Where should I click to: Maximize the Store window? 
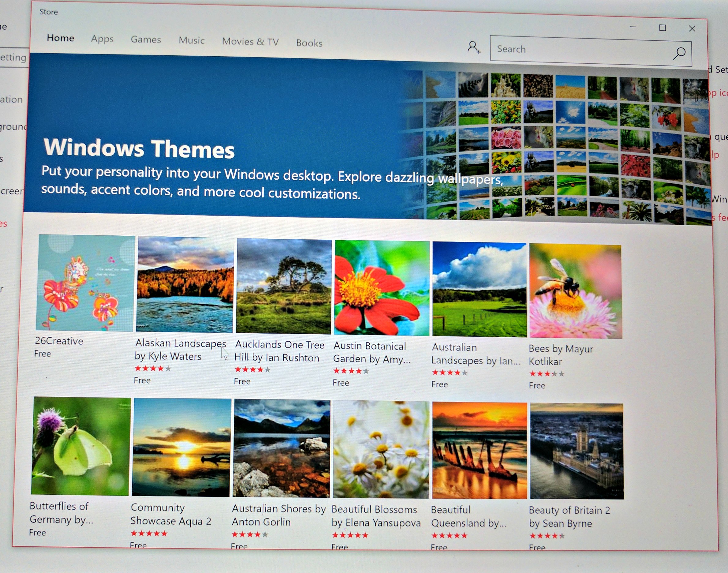pyautogui.click(x=662, y=28)
